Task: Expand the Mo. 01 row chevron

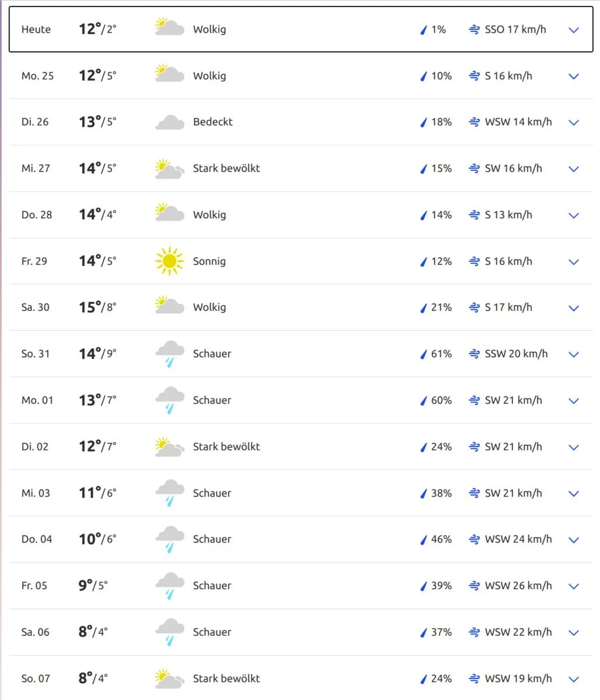Action: pos(574,401)
